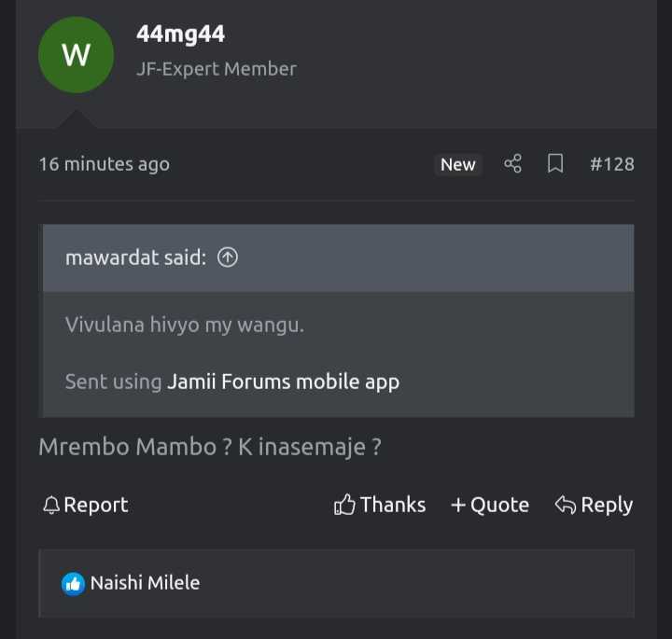672x639 pixels.
Task: Reply to 44mg44's post
Action: (594, 505)
